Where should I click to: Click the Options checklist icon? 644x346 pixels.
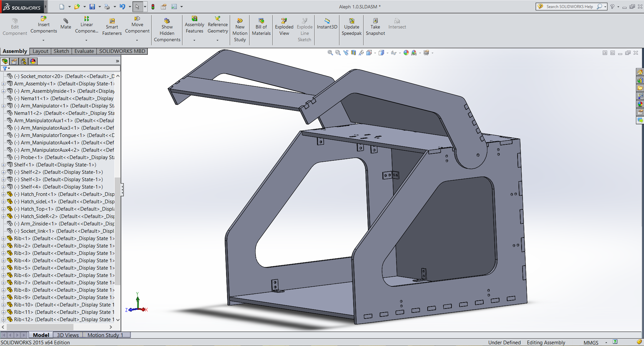click(174, 7)
